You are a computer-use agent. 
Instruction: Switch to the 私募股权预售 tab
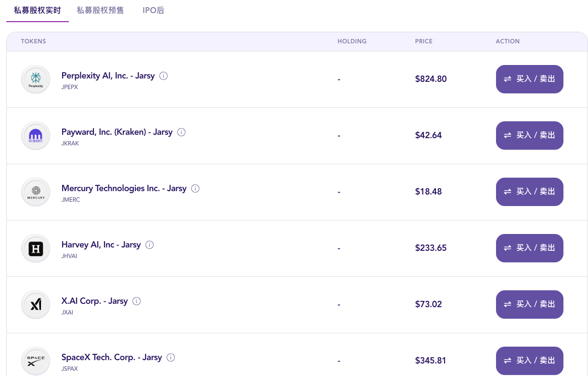[x=100, y=10]
